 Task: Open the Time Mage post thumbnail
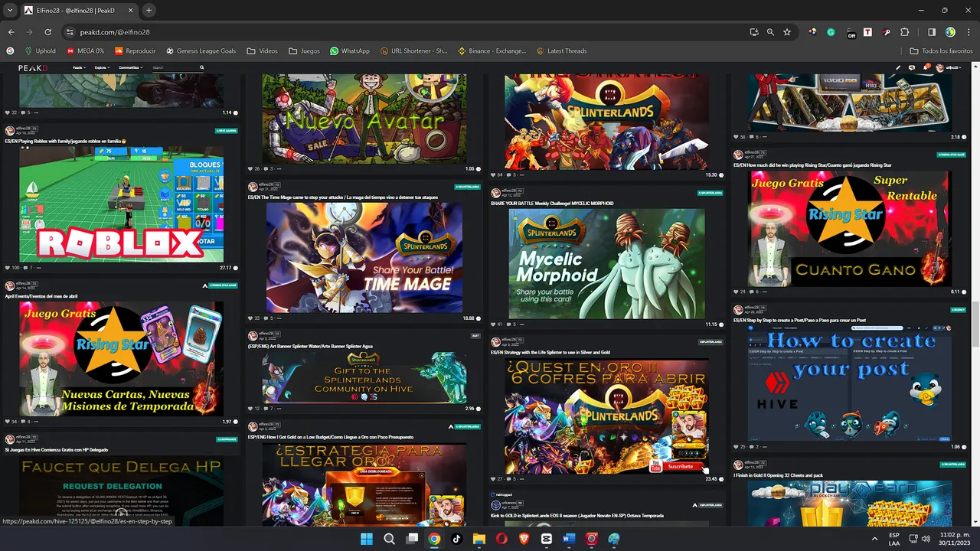(364, 257)
